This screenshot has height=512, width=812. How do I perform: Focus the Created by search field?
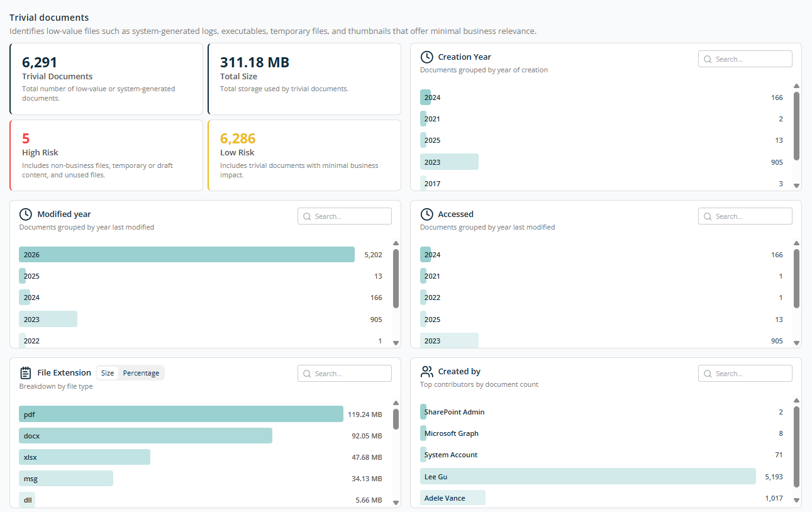(745, 374)
